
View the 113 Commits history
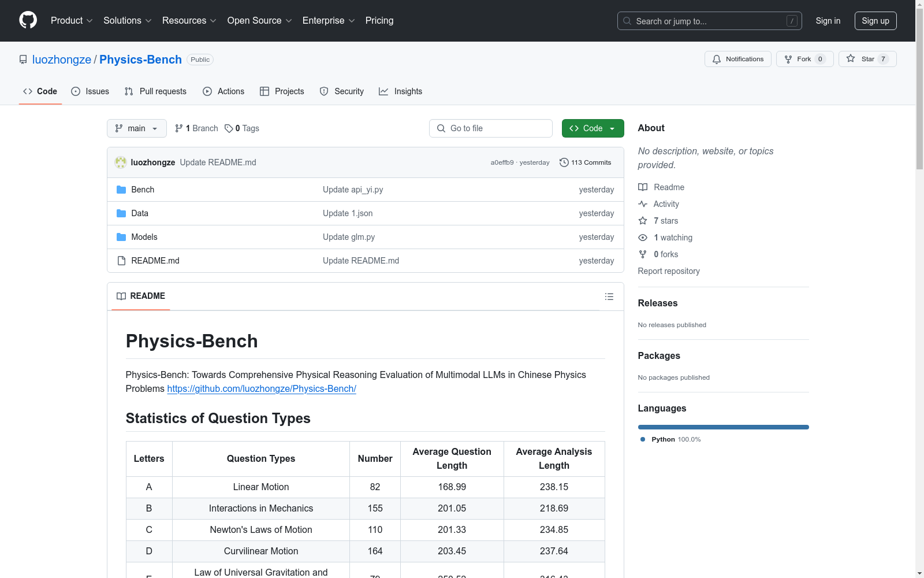pyautogui.click(x=586, y=162)
